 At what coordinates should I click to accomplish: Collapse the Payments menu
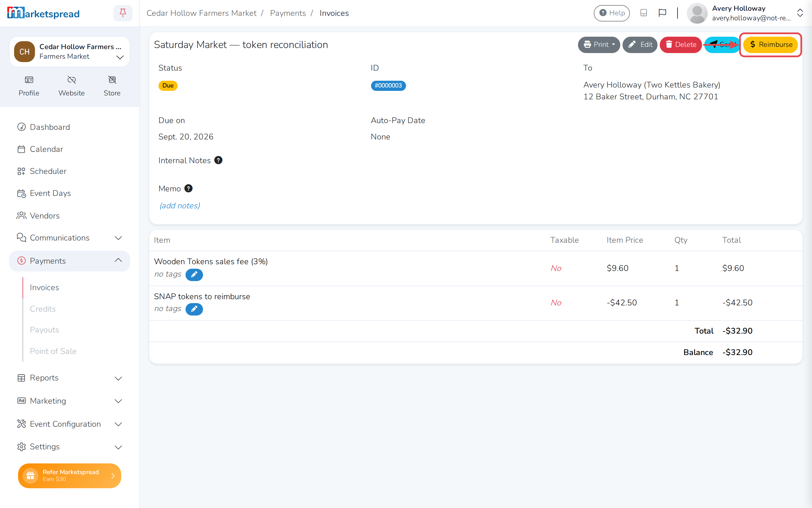click(x=69, y=261)
